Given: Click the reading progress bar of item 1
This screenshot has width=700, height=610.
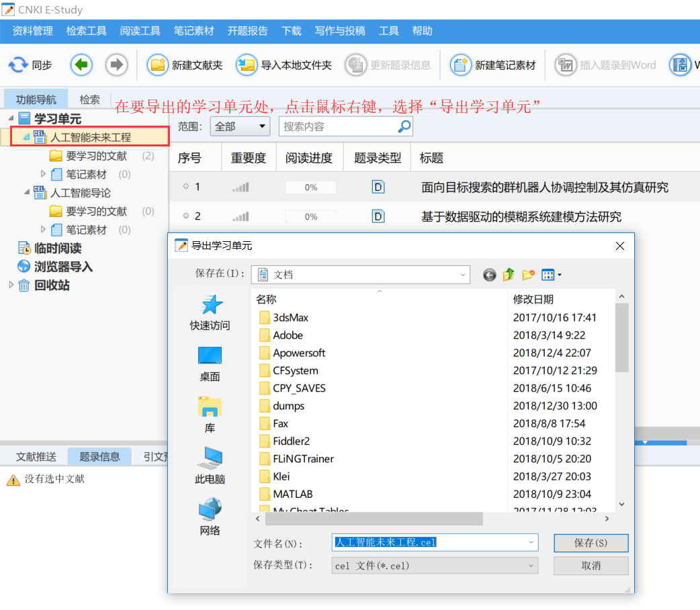Looking at the screenshot, I should [x=310, y=187].
